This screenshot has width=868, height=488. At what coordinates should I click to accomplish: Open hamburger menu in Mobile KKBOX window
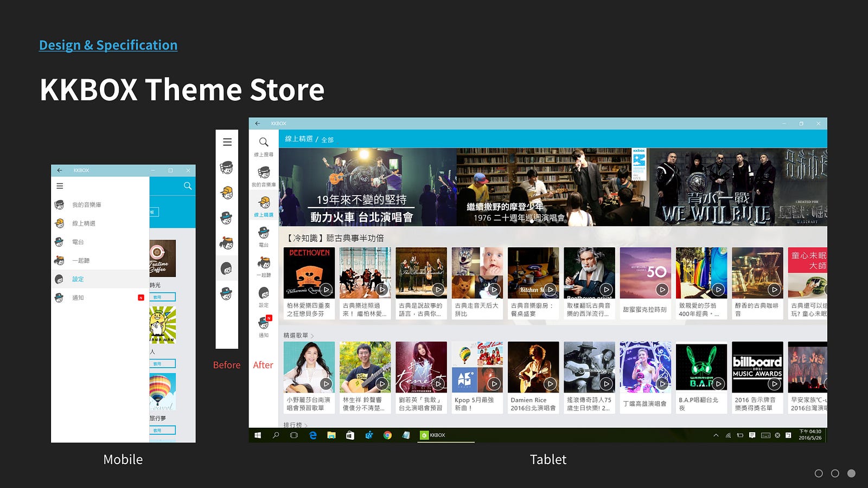point(60,186)
